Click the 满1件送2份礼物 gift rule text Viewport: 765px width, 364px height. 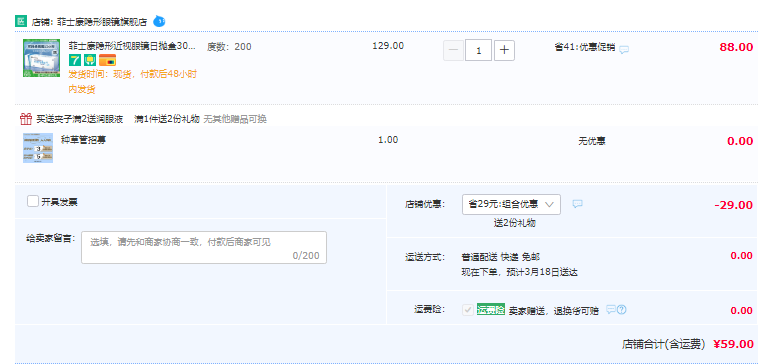tap(167, 119)
